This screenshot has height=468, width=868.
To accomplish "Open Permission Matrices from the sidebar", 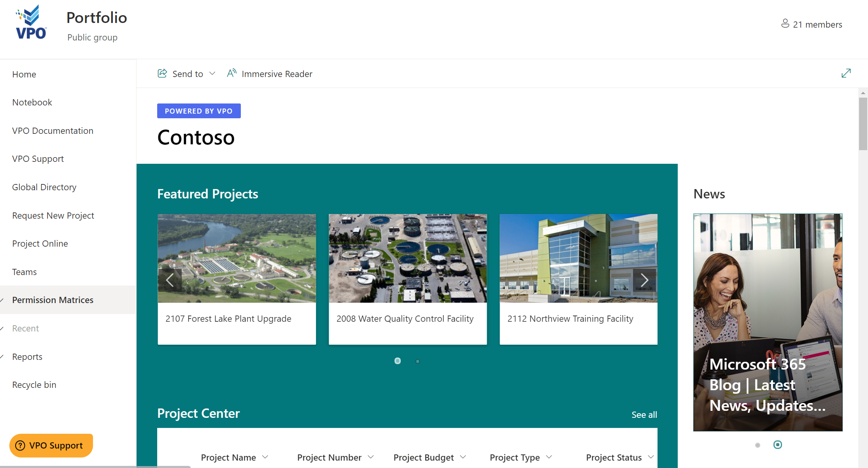I will click(53, 300).
